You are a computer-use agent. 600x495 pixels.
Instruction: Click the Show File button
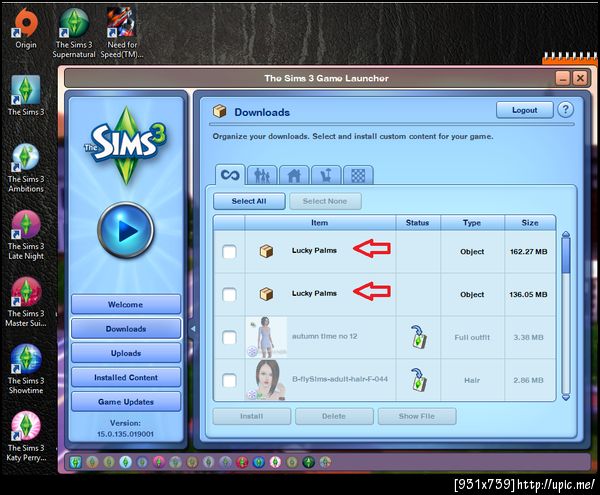[417, 416]
